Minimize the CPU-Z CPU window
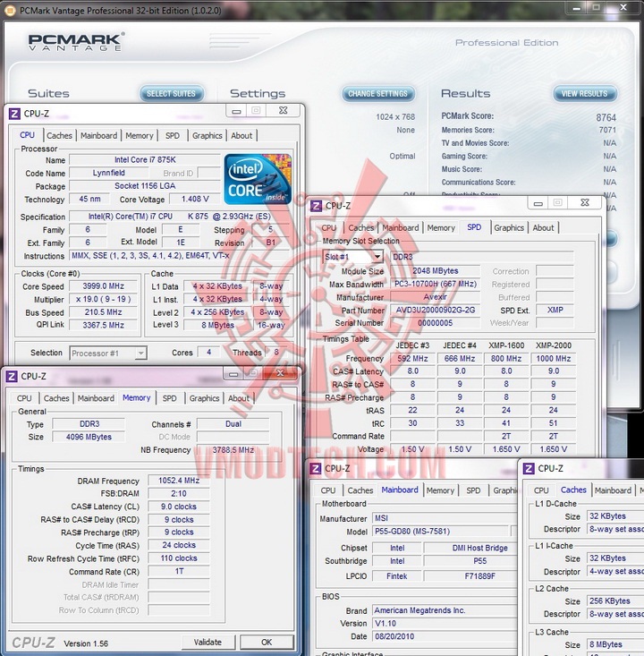The width and height of the screenshot is (644, 656). click(x=236, y=111)
